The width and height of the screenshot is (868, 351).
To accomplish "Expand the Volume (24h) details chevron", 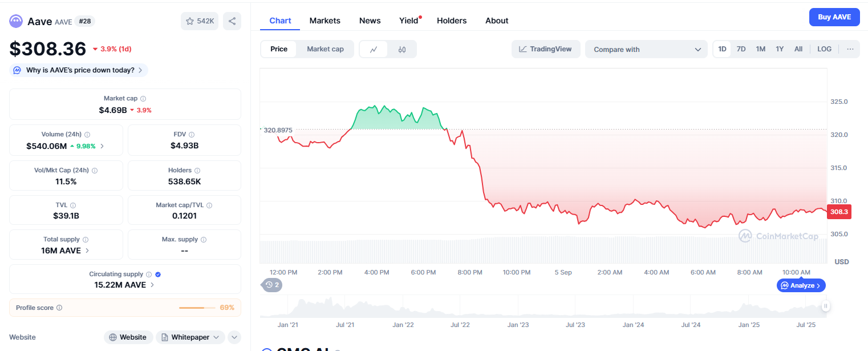I will 102,146.
